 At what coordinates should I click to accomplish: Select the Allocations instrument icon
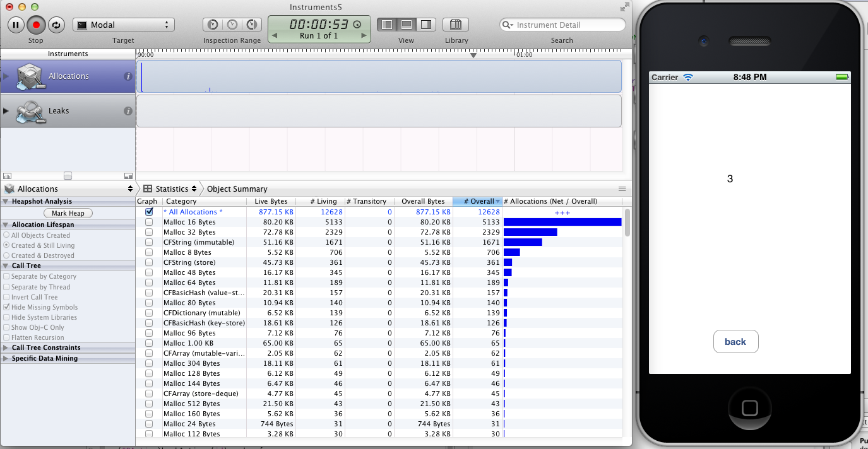[x=30, y=77]
